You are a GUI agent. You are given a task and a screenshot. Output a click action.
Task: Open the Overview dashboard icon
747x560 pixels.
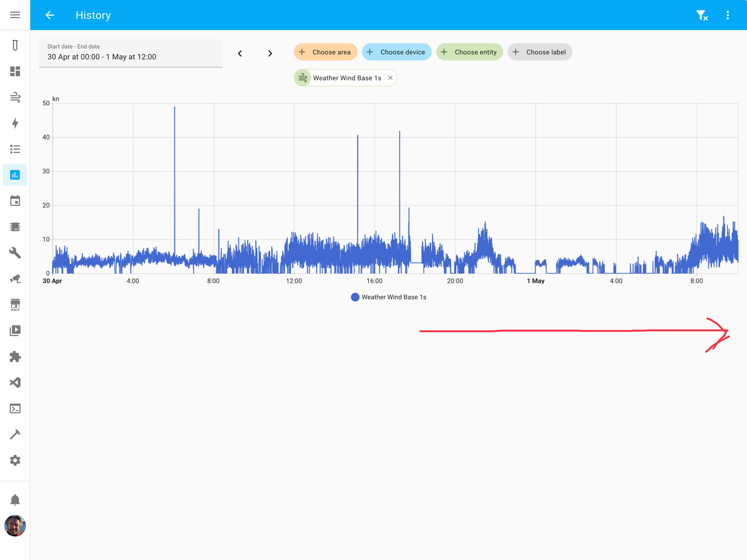tap(15, 72)
